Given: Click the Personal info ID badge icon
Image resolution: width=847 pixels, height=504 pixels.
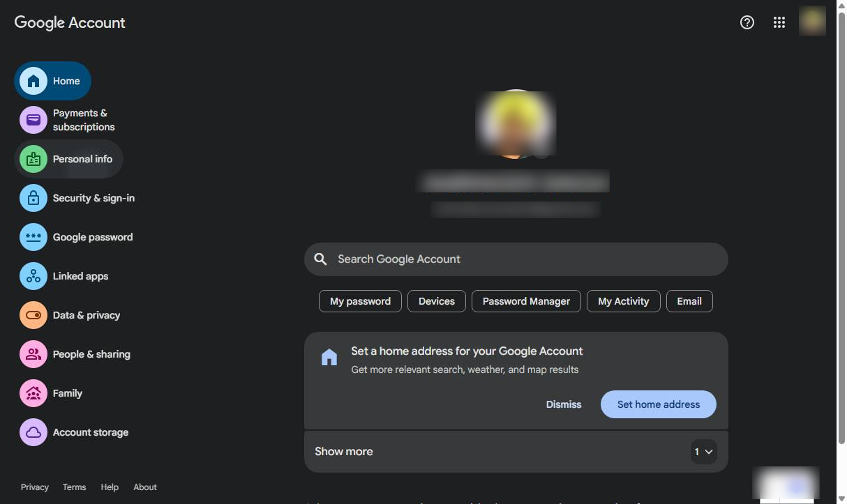Looking at the screenshot, I should 33,159.
